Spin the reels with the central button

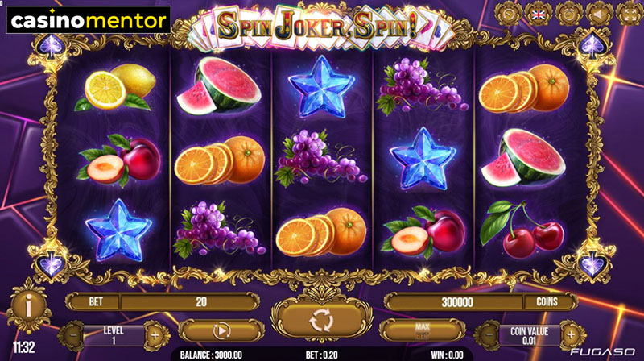coord(322,320)
